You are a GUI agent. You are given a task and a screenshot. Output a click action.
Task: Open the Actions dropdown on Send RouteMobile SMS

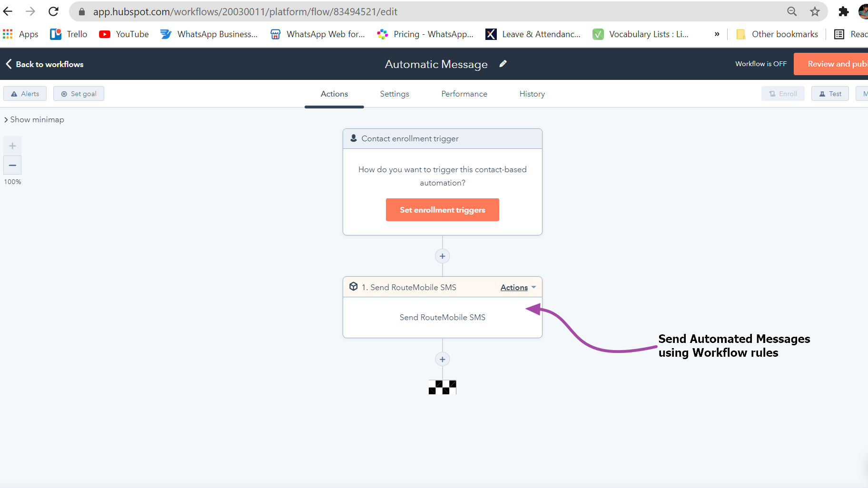tap(517, 287)
